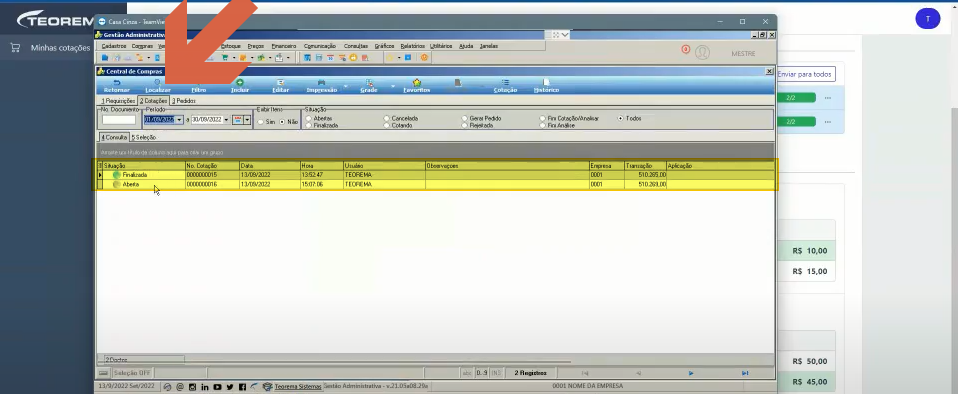
Task: Click the Impressão printer icon
Action: (x=321, y=82)
